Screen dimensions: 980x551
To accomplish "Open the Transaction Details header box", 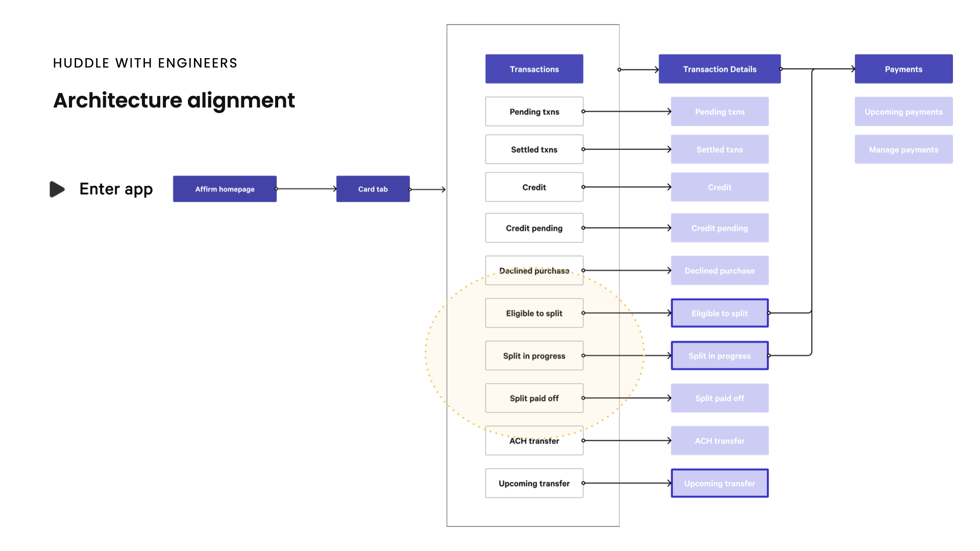I will pos(719,69).
